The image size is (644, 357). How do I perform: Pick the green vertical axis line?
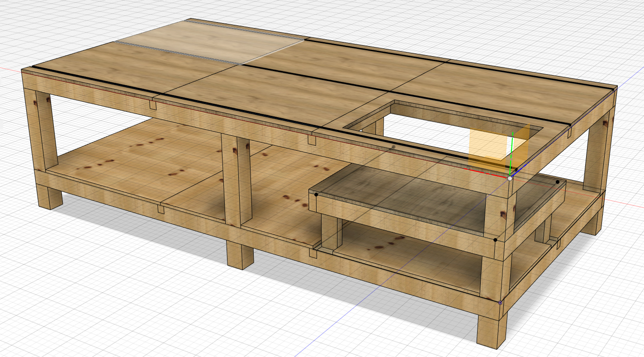[511, 153]
